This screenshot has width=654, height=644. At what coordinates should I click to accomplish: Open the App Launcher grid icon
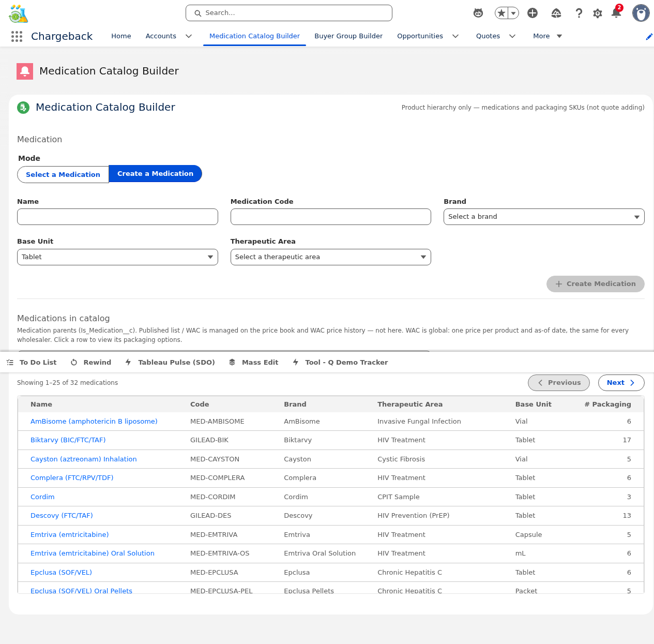[17, 36]
